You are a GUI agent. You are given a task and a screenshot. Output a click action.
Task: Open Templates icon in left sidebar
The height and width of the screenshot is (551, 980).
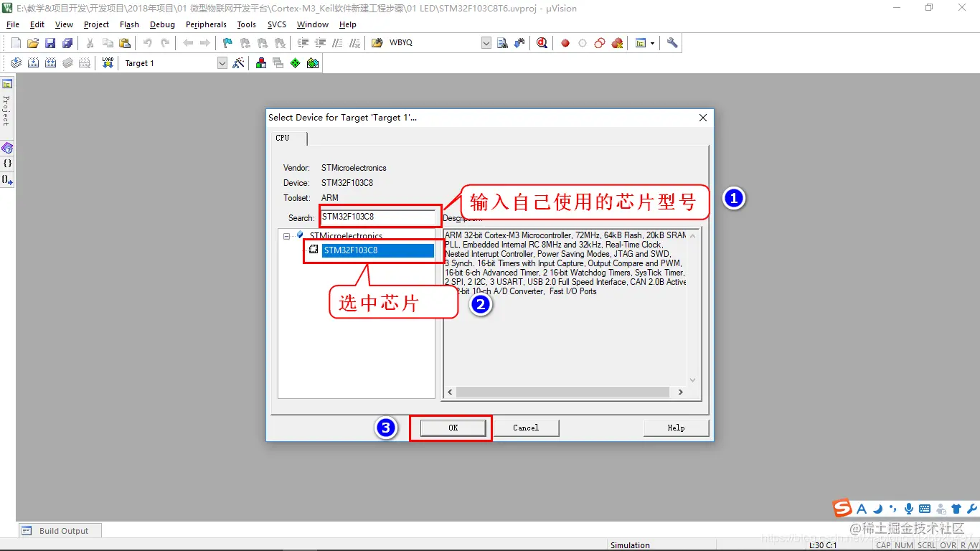click(x=7, y=179)
